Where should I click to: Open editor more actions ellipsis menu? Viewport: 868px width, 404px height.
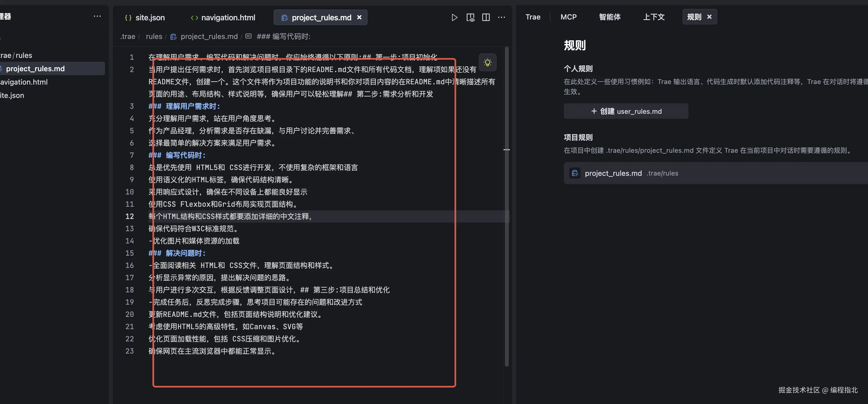pos(501,17)
